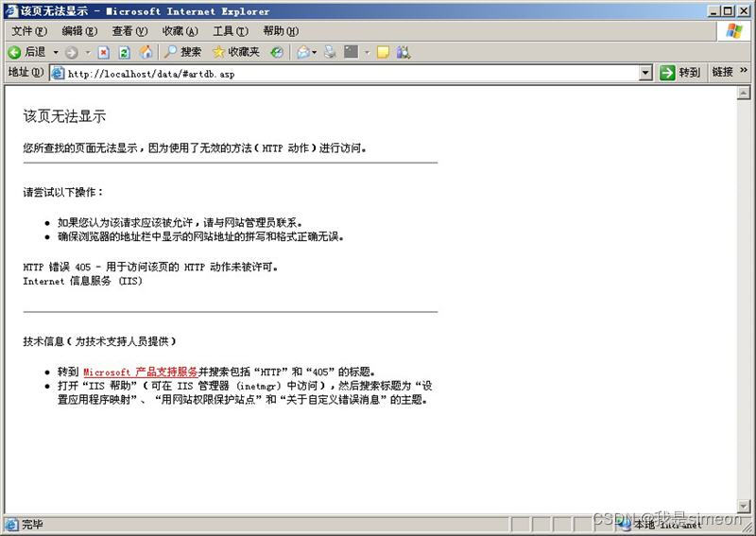This screenshot has height=536, width=756.
Task: Open the Search (搜索) toolbar button
Action: (182, 52)
